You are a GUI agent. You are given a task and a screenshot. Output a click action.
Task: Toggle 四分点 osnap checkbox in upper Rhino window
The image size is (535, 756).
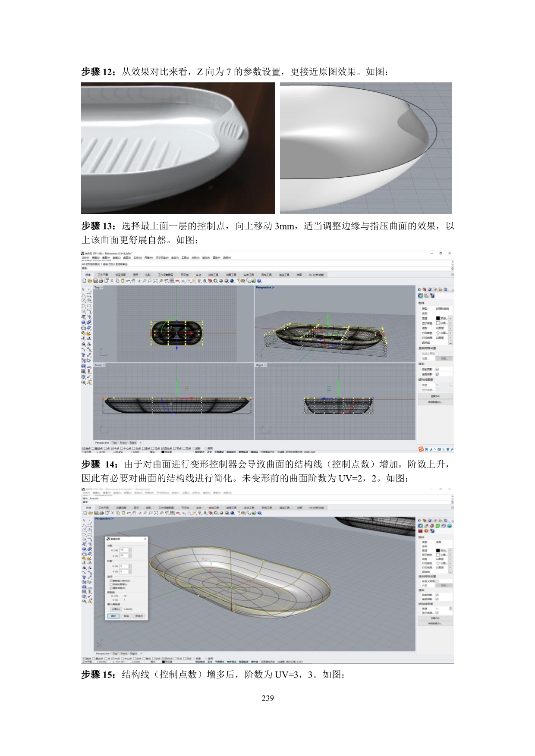coord(163,448)
